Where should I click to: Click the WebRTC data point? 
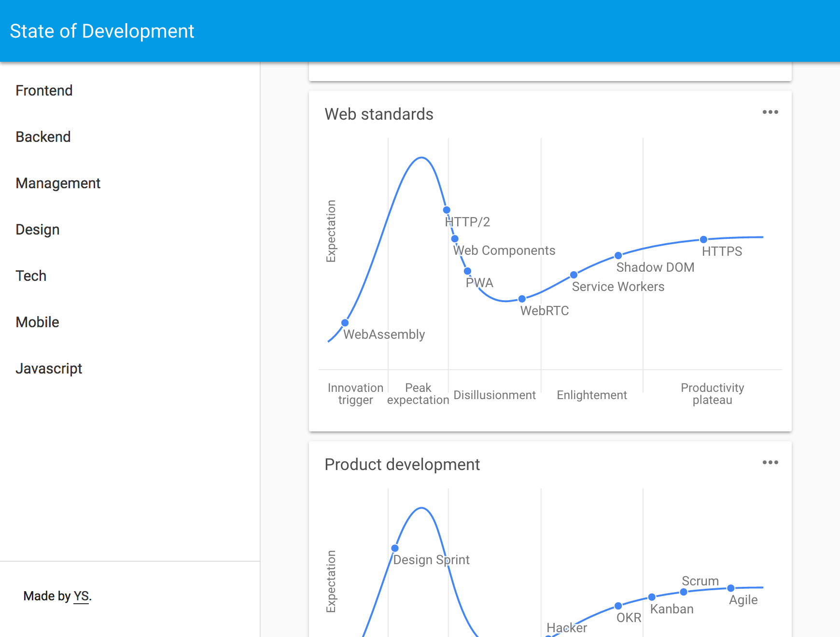tap(522, 299)
